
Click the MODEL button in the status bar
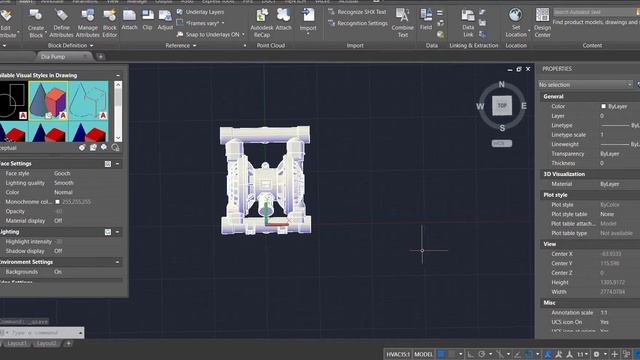(423, 354)
